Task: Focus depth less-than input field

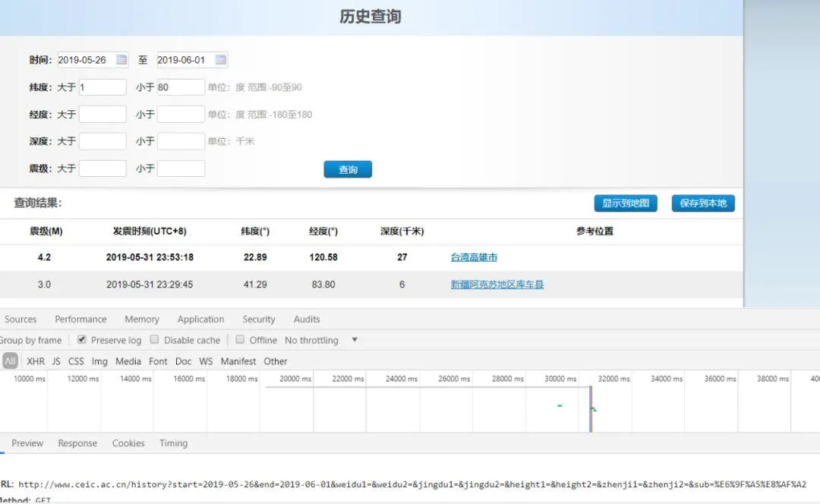Action: (181, 141)
